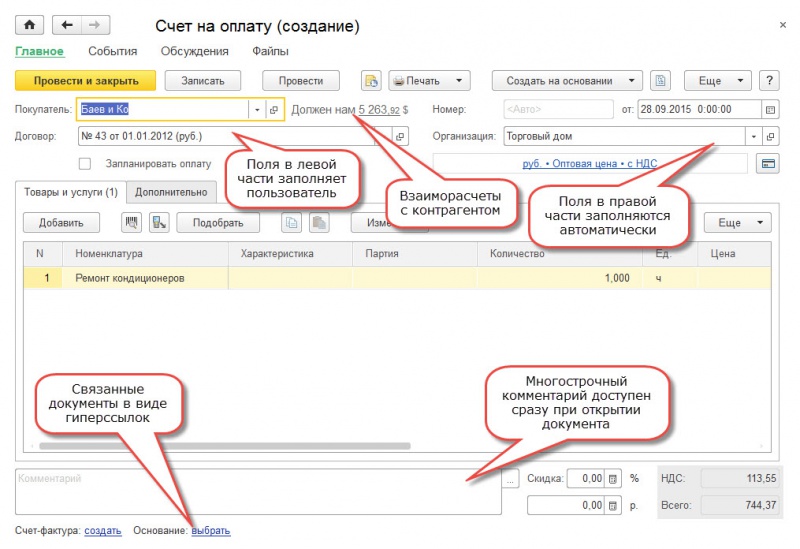Viewport: 800px width, 549px height.
Task: Toggle the Запланировать оплату checkbox
Action: (85, 164)
